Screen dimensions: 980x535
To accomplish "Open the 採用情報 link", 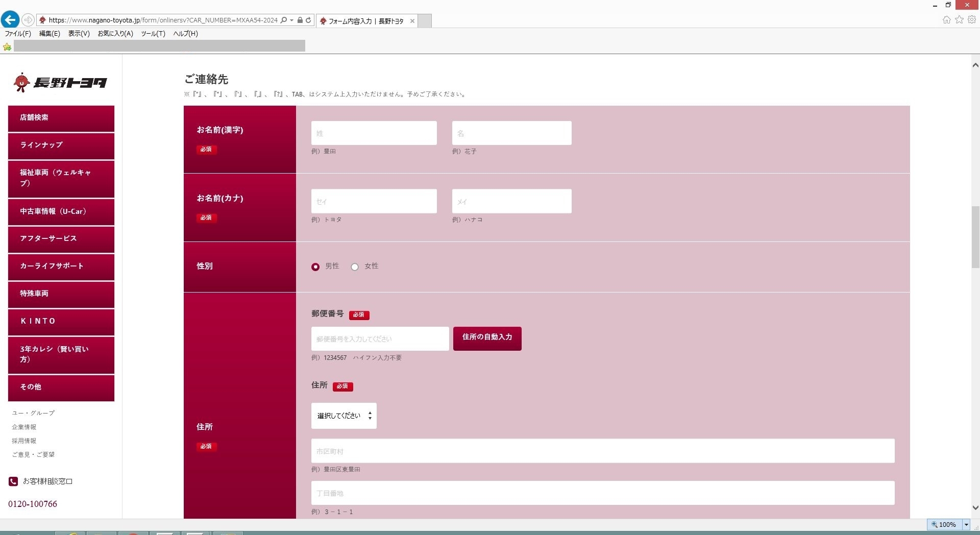I will click(24, 441).
